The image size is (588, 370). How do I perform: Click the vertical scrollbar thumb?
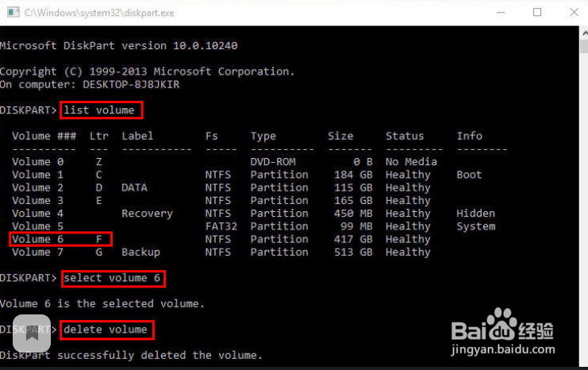pyautogui.click(x=585, y=46)
